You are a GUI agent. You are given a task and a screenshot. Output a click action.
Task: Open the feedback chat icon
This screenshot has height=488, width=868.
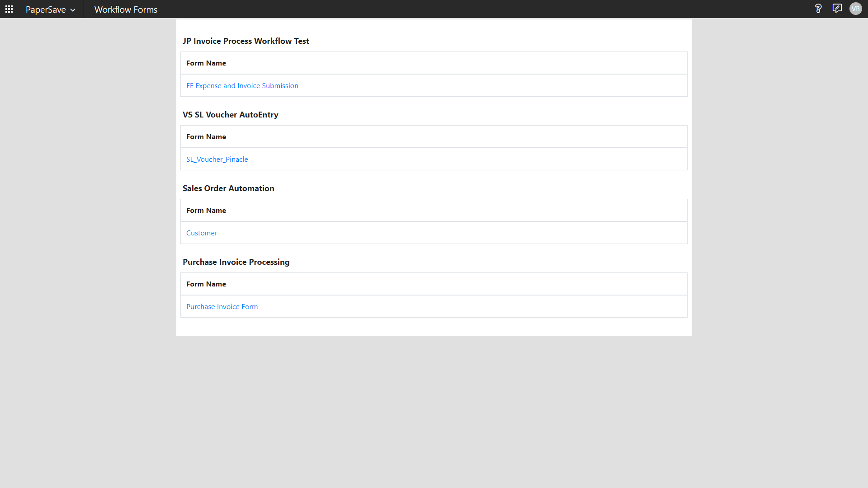837,9
